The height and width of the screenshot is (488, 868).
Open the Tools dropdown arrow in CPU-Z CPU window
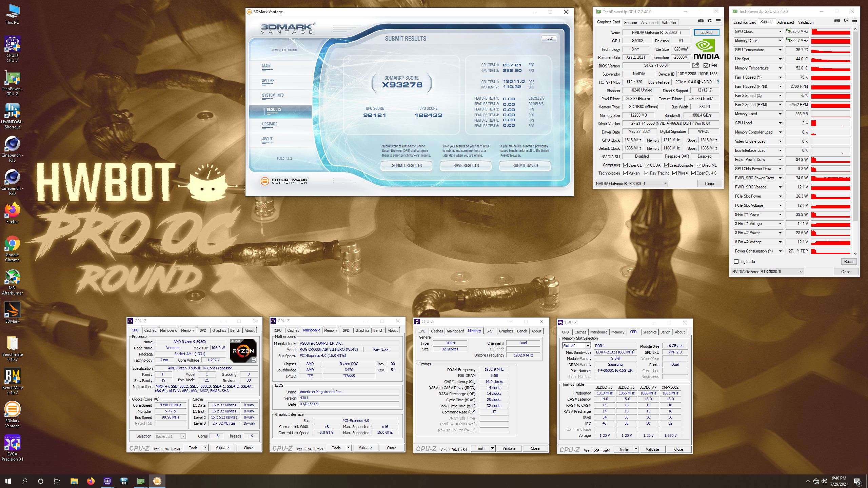click(x=205, y=448)
